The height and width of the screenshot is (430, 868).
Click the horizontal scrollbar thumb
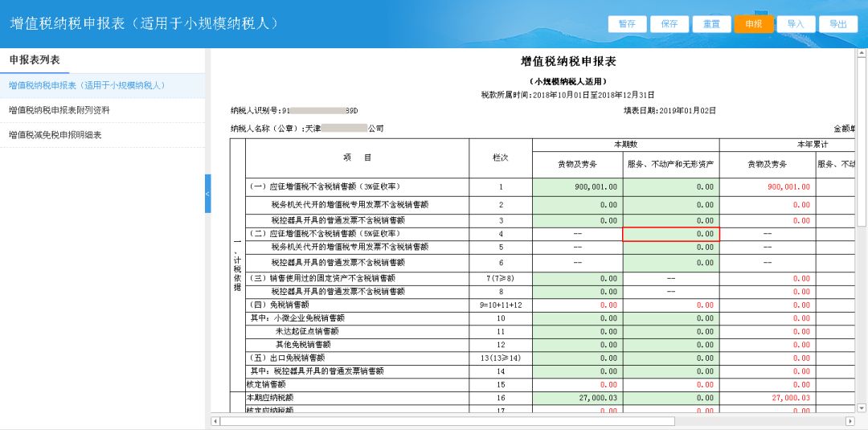pos(448,421)
